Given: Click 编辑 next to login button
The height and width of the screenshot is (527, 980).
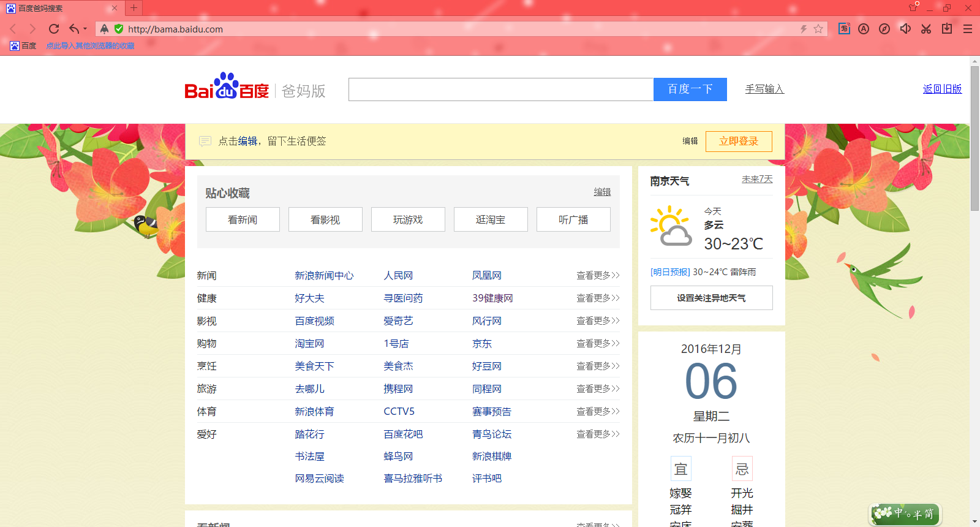Looking at the screenshot, I should tap(690, 141).
